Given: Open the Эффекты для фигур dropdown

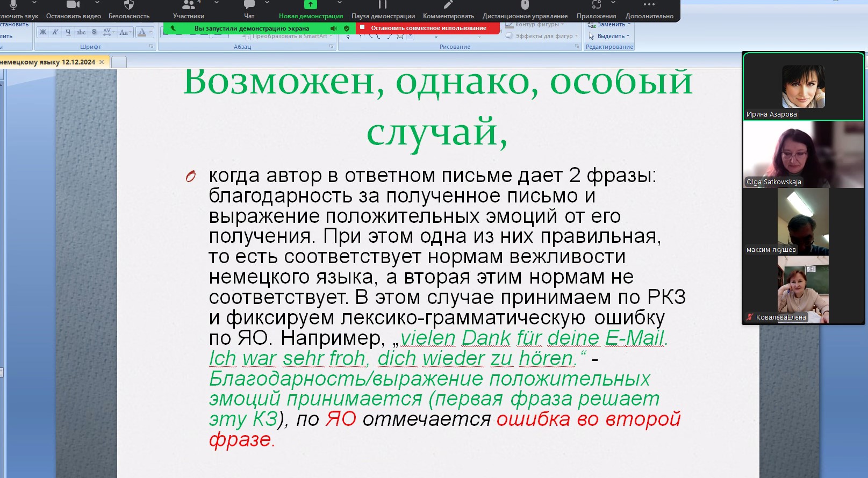Looking at the screenshot, I should (576, 36).
